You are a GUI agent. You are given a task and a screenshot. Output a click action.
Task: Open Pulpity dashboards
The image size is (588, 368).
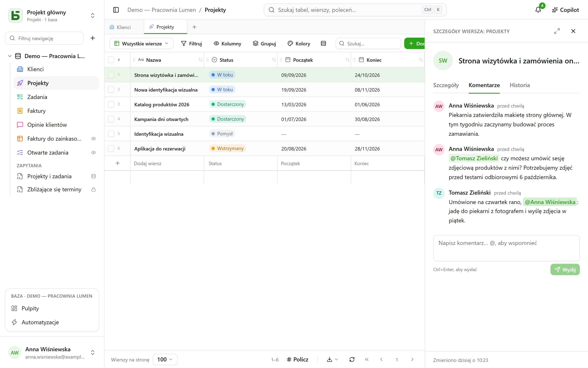coord(52,308)
